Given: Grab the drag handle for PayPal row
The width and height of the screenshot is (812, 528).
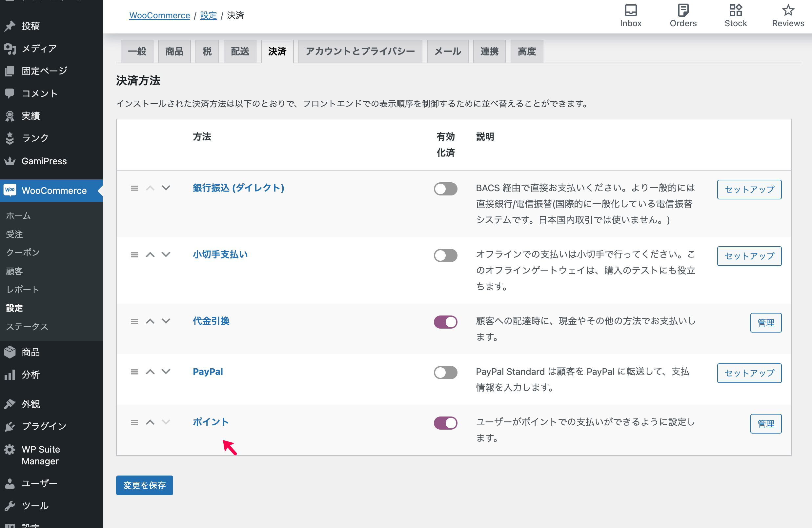Looking at the screenshot, I should click(x=134, y=372).
